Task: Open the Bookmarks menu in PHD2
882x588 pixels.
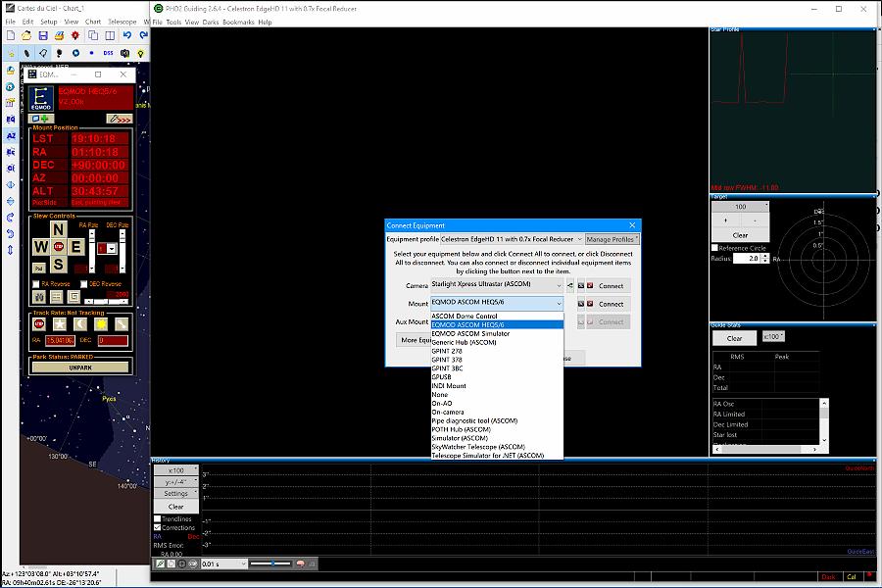Action: (238, 22)
